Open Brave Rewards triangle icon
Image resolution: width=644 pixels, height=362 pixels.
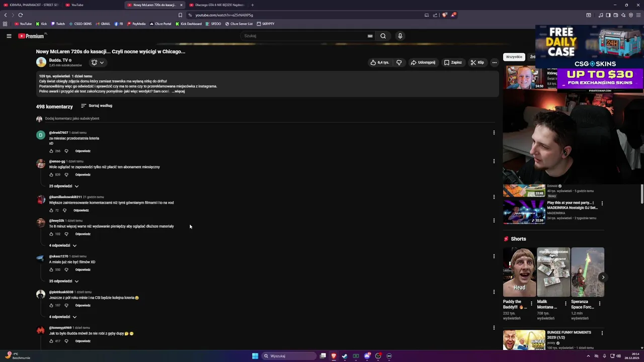point(453,15)
